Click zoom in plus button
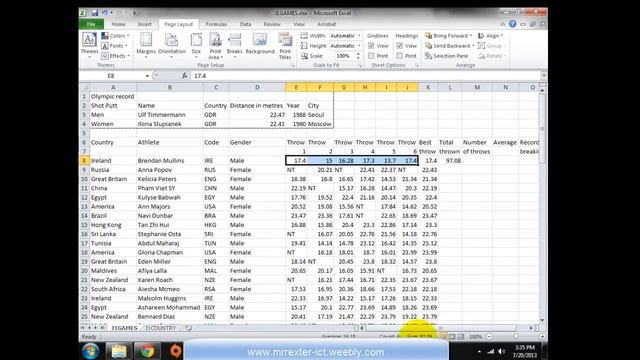 [542, 337]
